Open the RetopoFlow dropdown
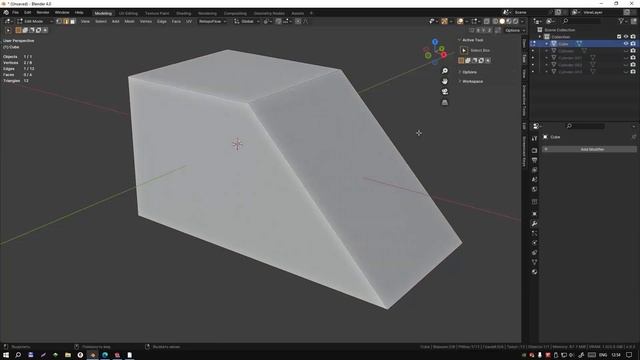Viewport: 640px width, 360px height. point(212,21)
